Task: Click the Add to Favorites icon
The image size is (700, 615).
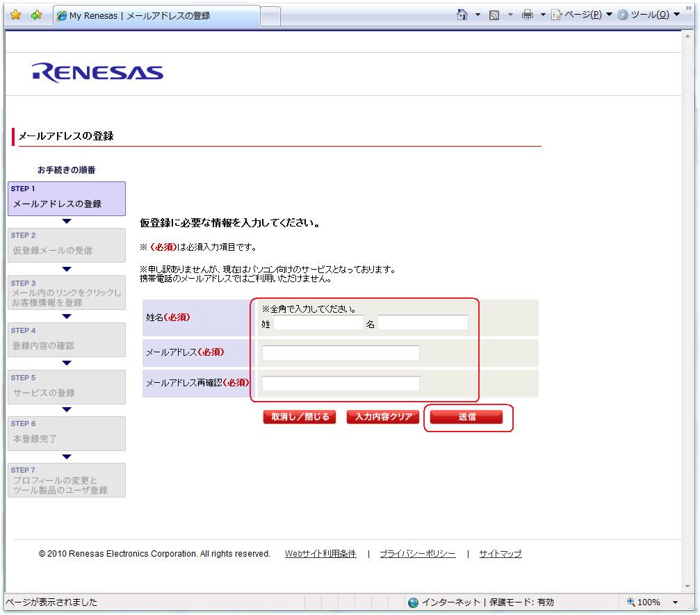Action: tap(36, 15)
